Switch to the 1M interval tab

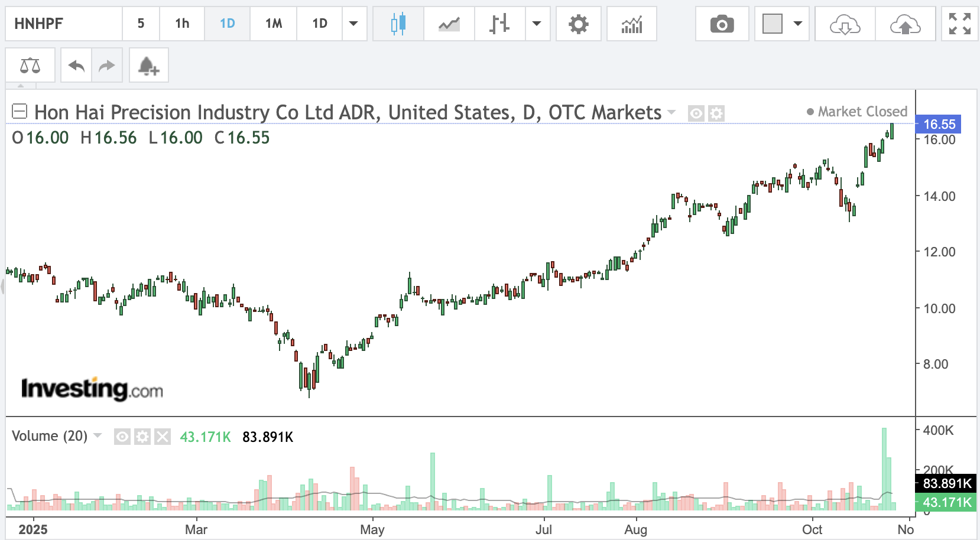[274, 24]
